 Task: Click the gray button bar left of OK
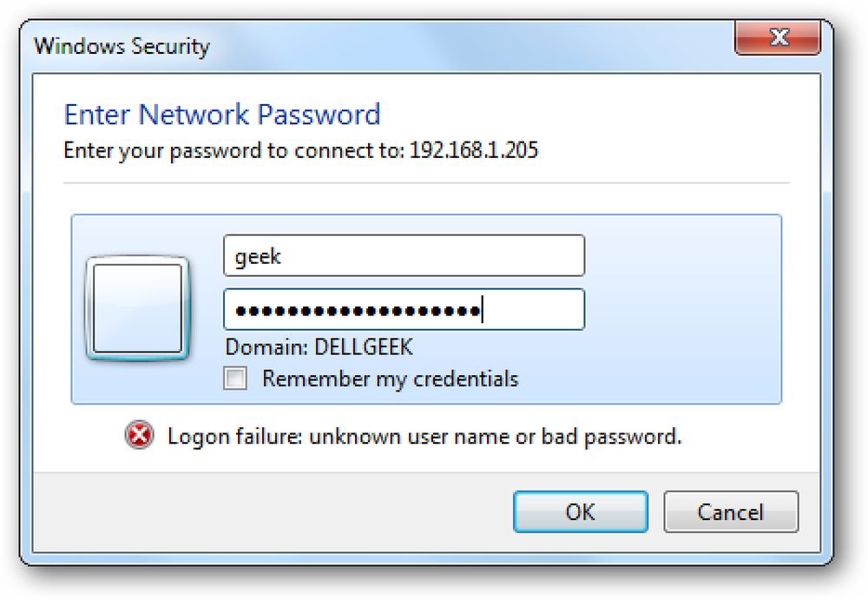(273, 512)
